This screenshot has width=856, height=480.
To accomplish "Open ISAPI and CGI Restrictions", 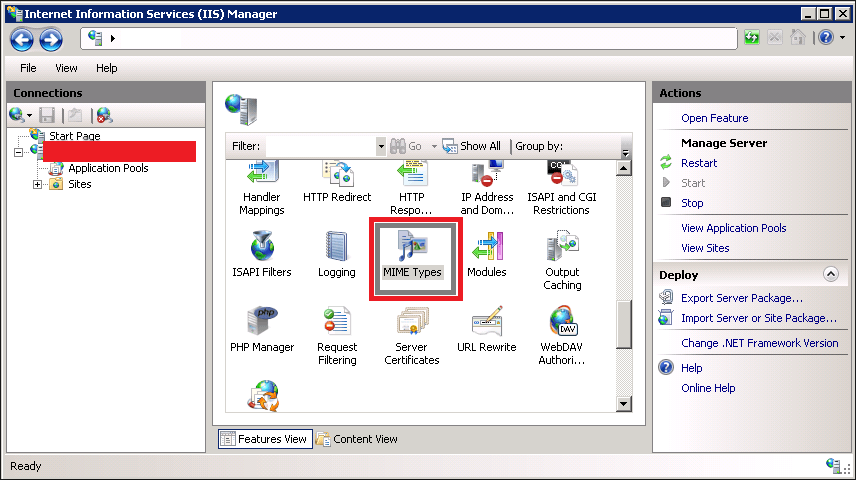I will tap(562, 188).
